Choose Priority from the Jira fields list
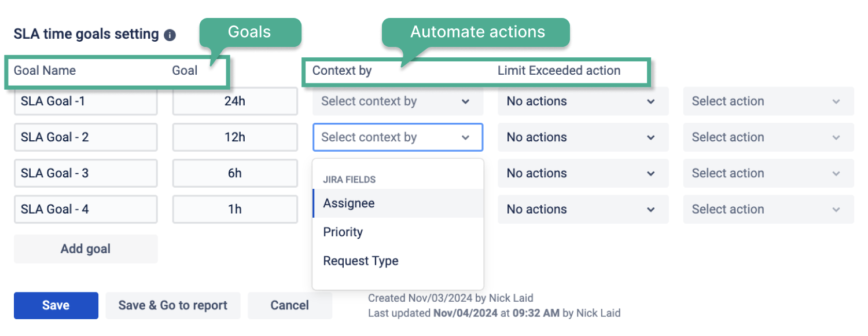Image resolution: width=868 pixels, height=336 pixels. [x=343, y=232]
